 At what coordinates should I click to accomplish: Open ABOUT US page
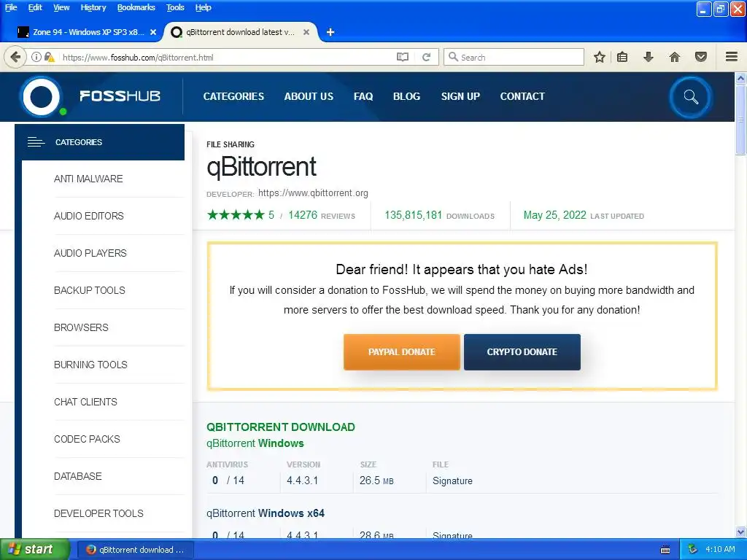(309, 96)
